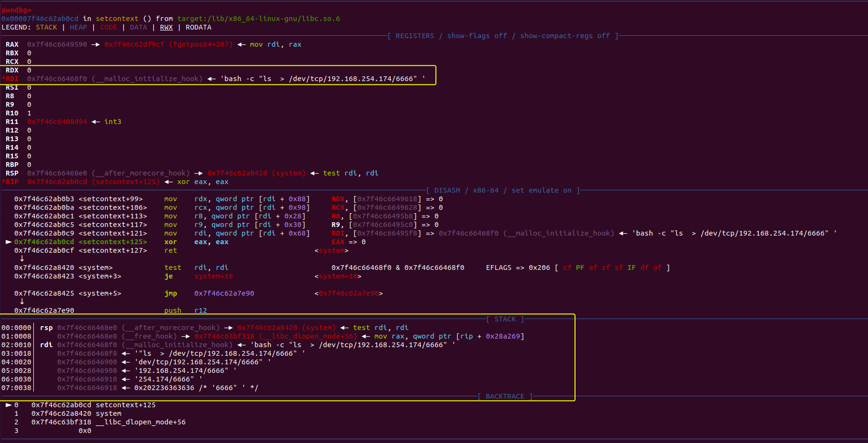868x443 pixels.
Task: Click the RAX register name
Action: [12, 44]
